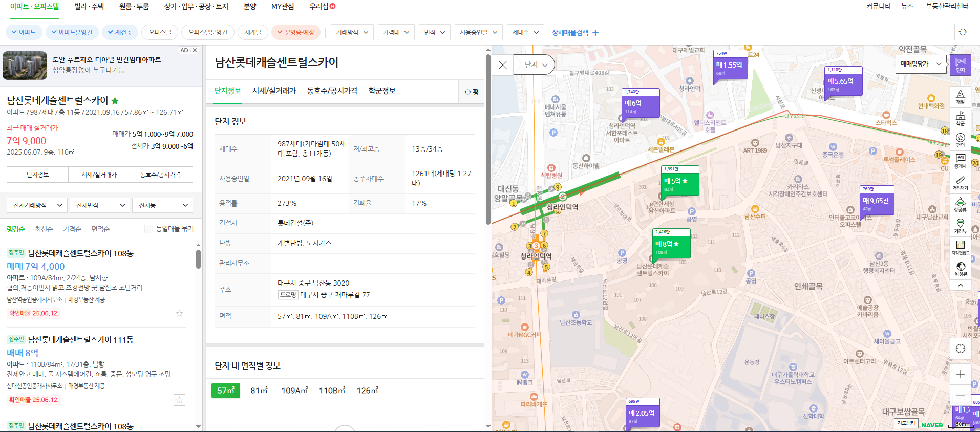Show the 편의 (amenities) star icon layer
The height and width of the screenshot is (432, 980).
(x=960, y=140)
